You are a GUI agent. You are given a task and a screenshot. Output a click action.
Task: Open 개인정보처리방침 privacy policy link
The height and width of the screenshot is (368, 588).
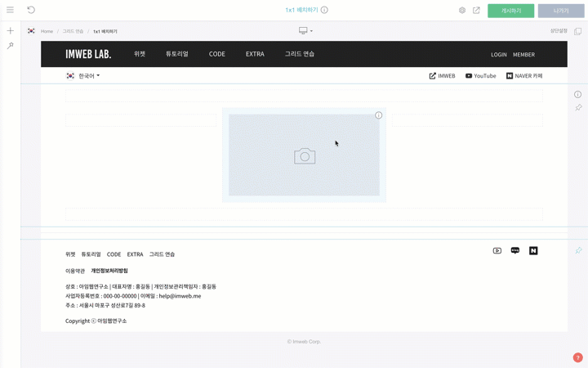point(109,271)
